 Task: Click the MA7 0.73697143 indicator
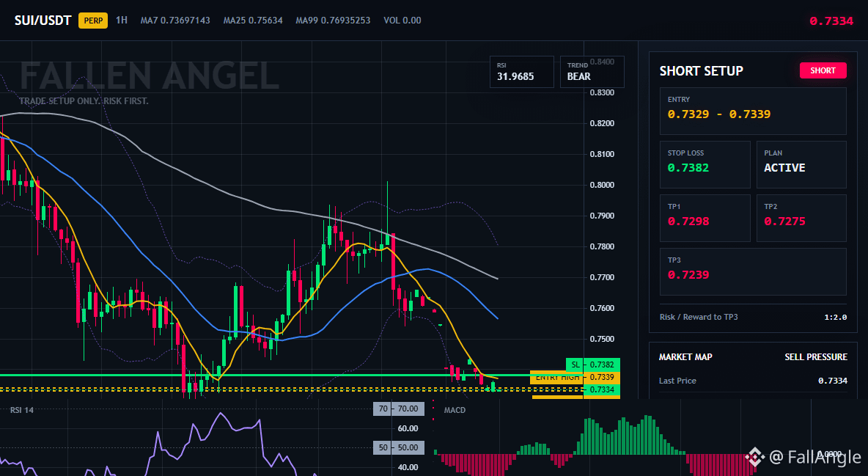pyautogui.click(x=175, y=21)
